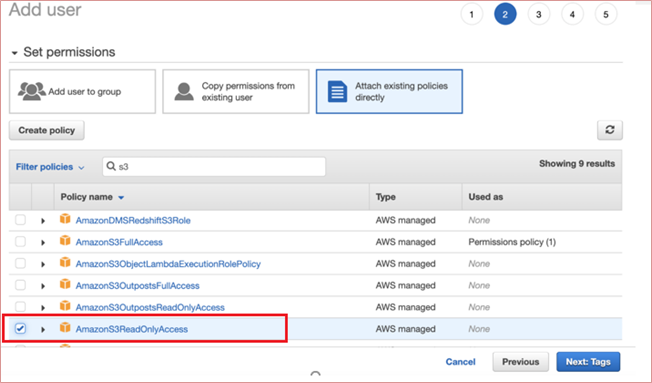The height and width of the screenshot is (383, 652).
Task: Click the policy box icon for AmazonS3FullAccess
Action: tap(65, 240)
